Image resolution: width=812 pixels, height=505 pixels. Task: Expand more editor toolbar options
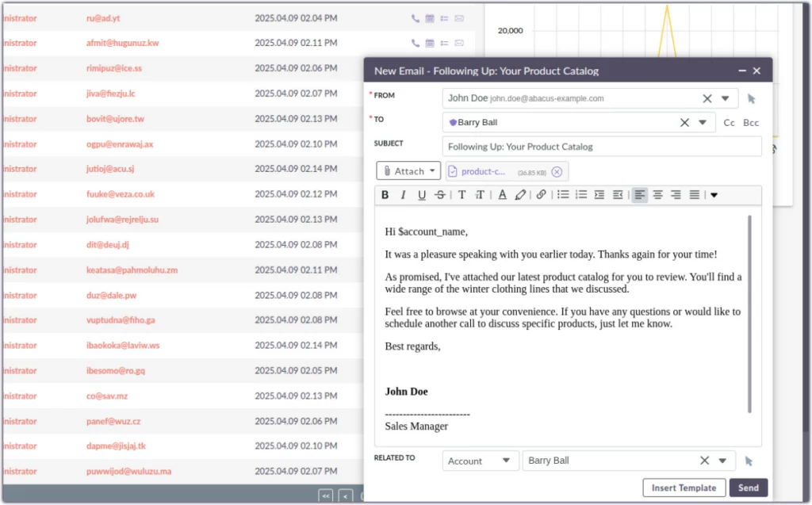[x=714, y=195]
